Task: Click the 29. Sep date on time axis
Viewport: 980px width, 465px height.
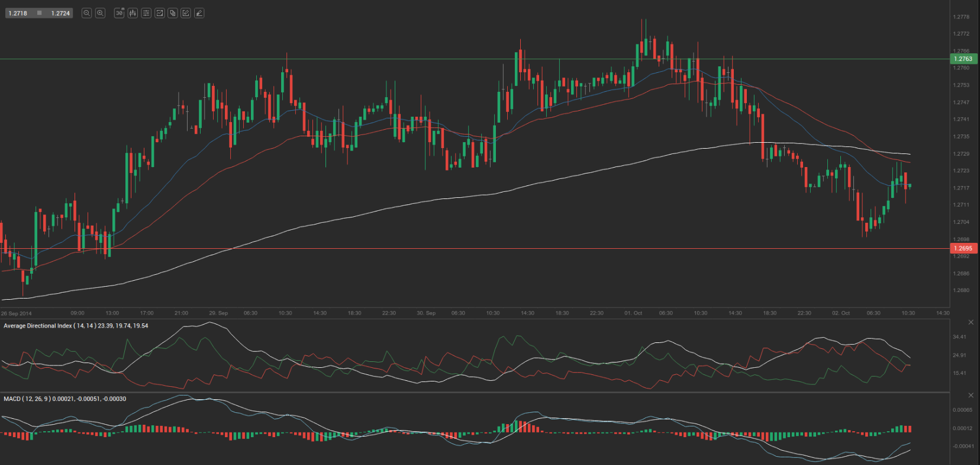Action: point(218,313)
